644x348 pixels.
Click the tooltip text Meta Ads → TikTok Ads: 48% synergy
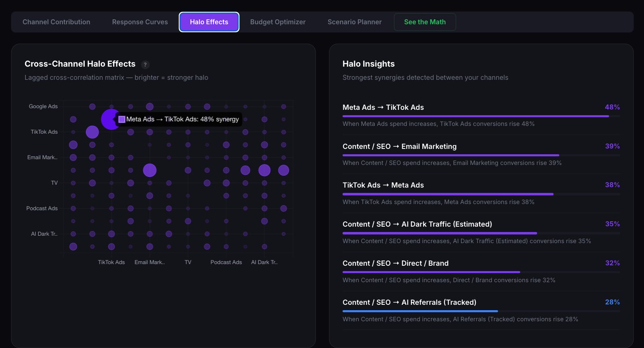183,119
